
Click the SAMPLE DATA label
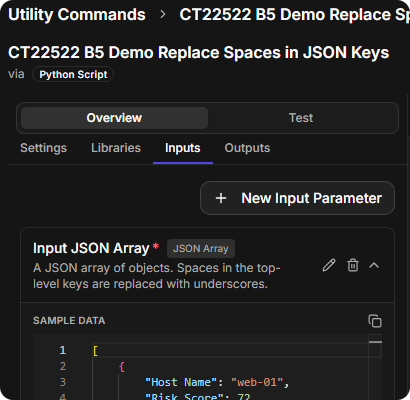(x=69, y=321)
